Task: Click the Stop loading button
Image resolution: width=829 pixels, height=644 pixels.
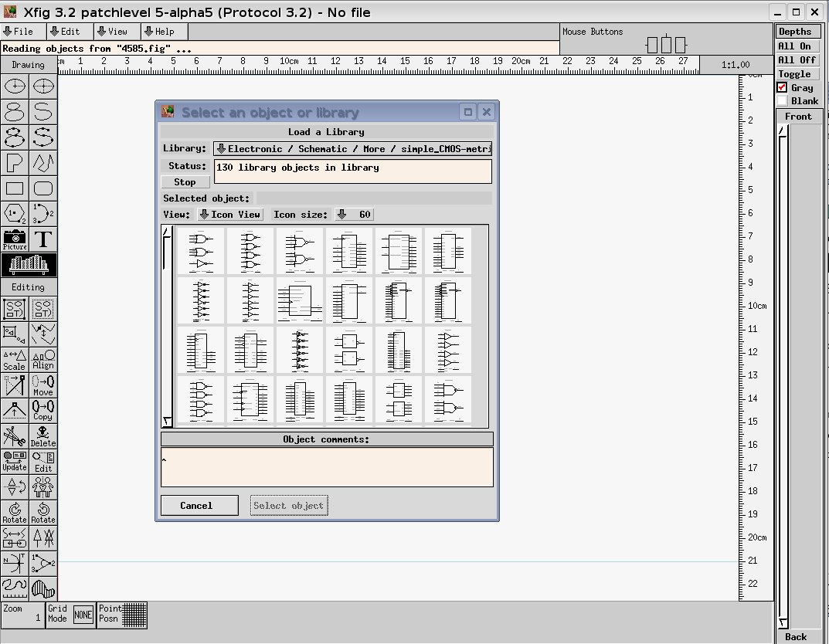Action: point(185,182)
